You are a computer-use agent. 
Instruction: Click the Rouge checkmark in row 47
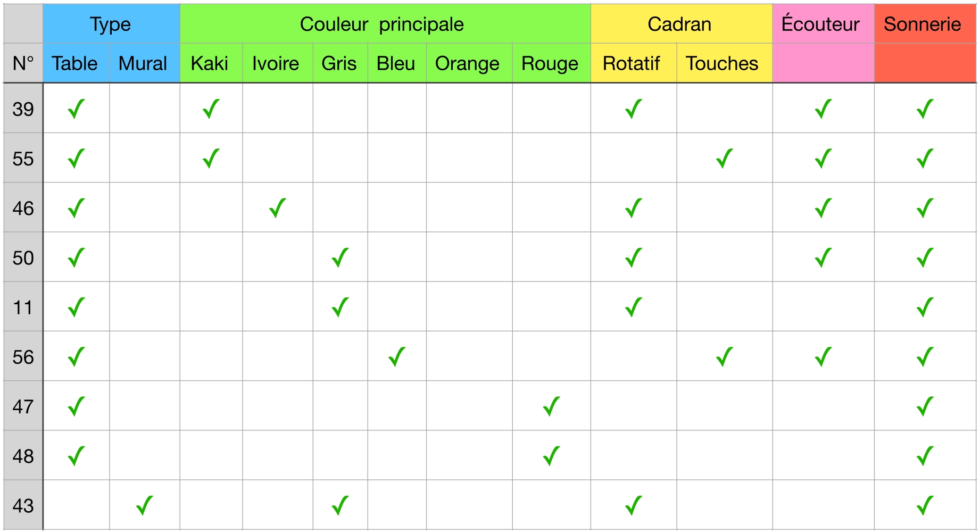coord(551,406)
